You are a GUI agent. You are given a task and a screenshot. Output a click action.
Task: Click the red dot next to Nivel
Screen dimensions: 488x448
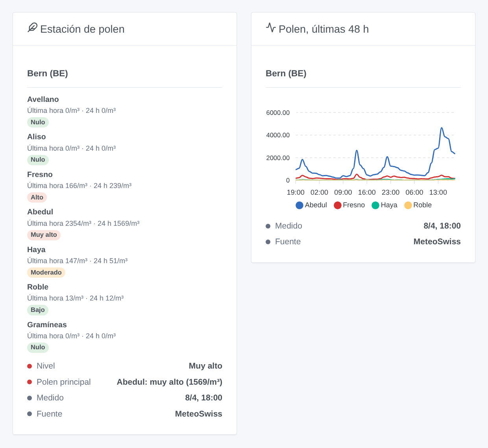tap(30, 366)
